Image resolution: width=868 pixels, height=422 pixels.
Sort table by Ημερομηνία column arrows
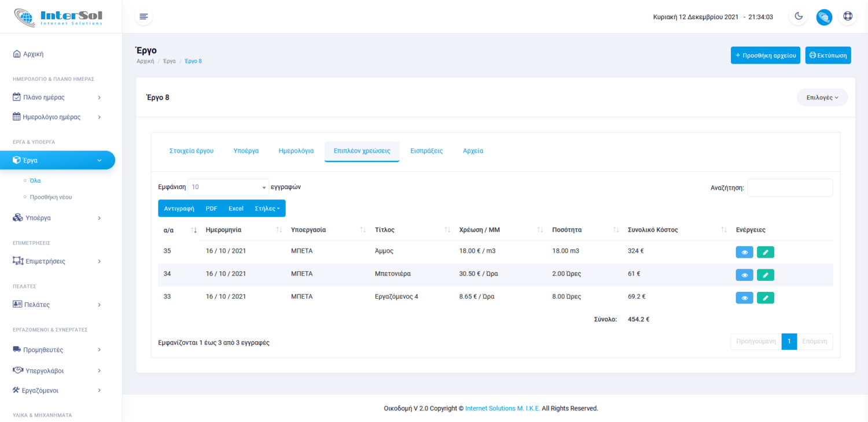pos(279,230)
